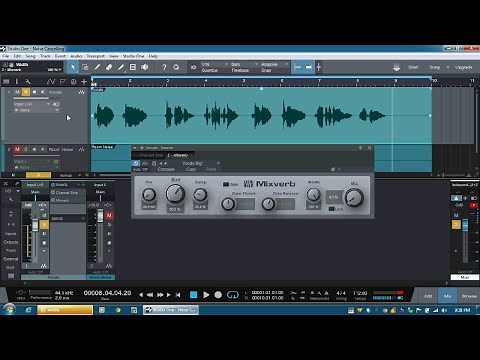The height and width of the screenshot is (360, 480).
Task: Click the Compare button in Mixverb
Action: tap(166, 169)
